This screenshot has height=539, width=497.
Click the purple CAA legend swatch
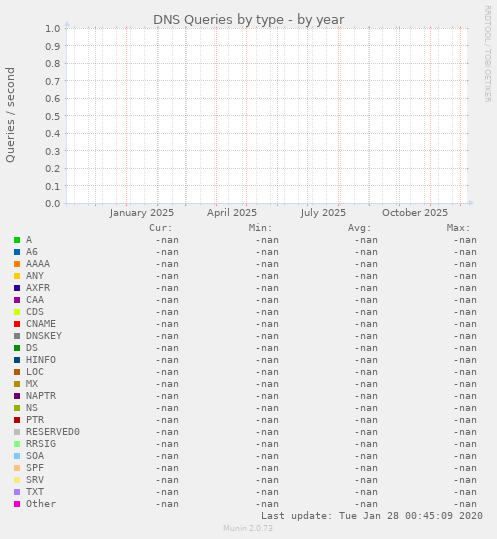pyautogui.click(x=17, y=300)
